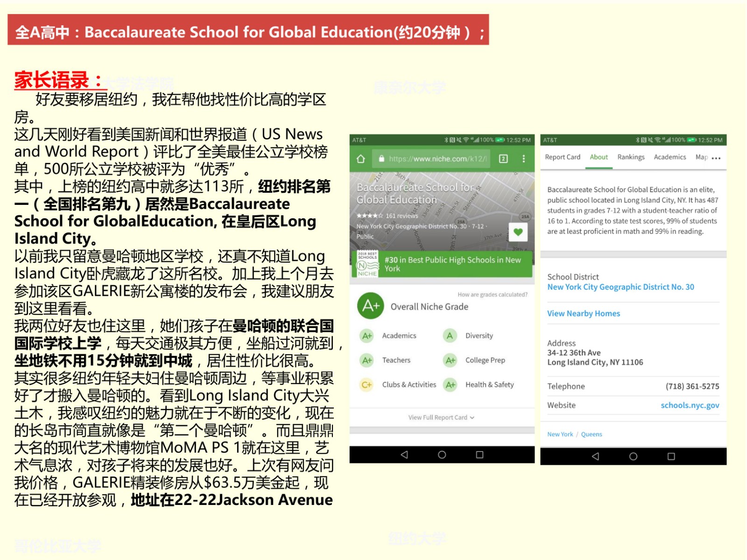Open the Academics tab
The width and height of the screenshot is (747, 560).
coord(670,157)
